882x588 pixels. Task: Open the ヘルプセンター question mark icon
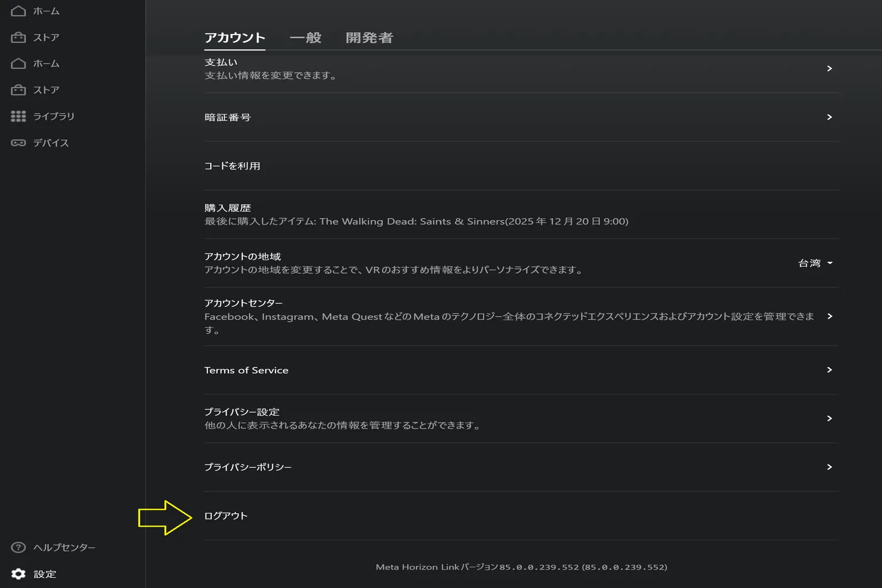(18, 547)
